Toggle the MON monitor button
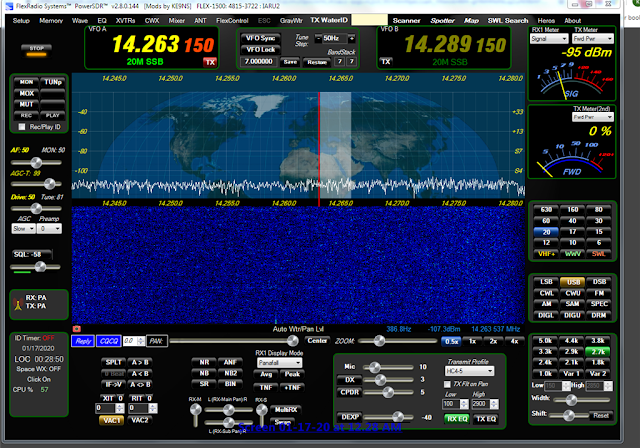The height and width of the screenshot is (448, 640). click(26, 82)
